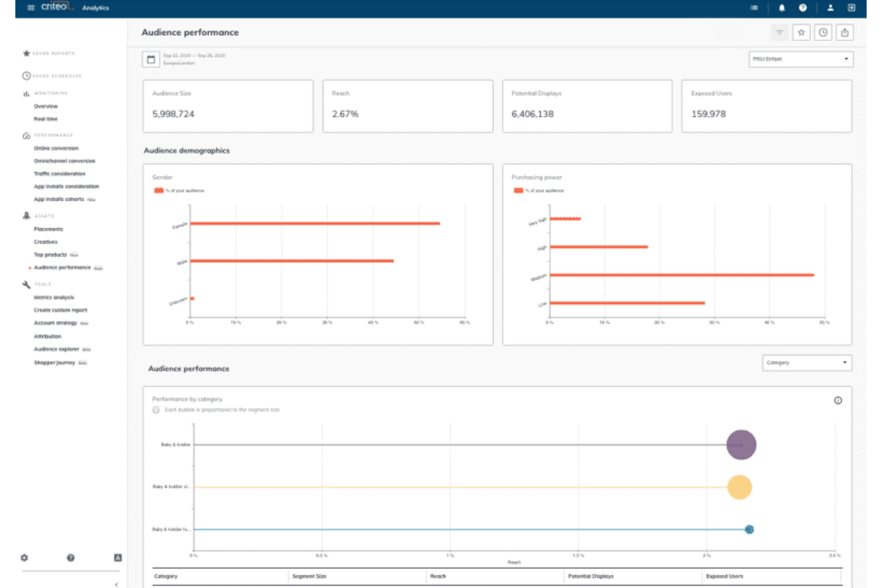Toggle the Purchasing power legend swatch
This screenshot has height=588, width=882.
[x=518, y=191]
